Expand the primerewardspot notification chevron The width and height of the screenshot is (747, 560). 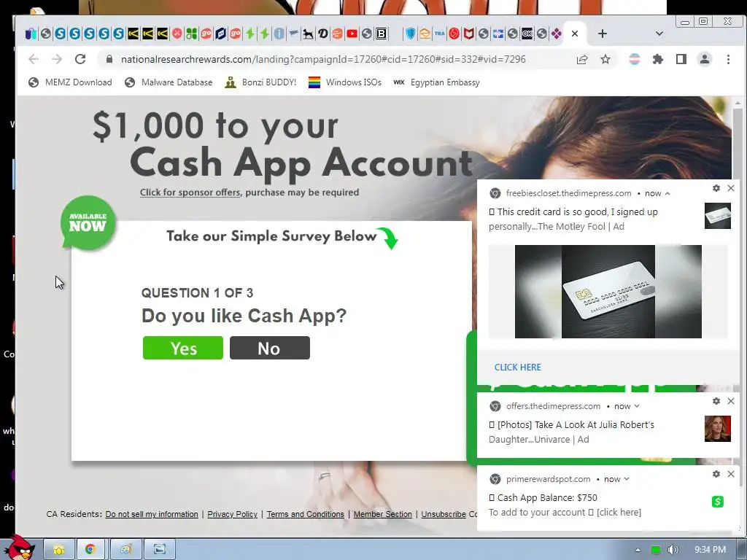click(x=627, y=479)
